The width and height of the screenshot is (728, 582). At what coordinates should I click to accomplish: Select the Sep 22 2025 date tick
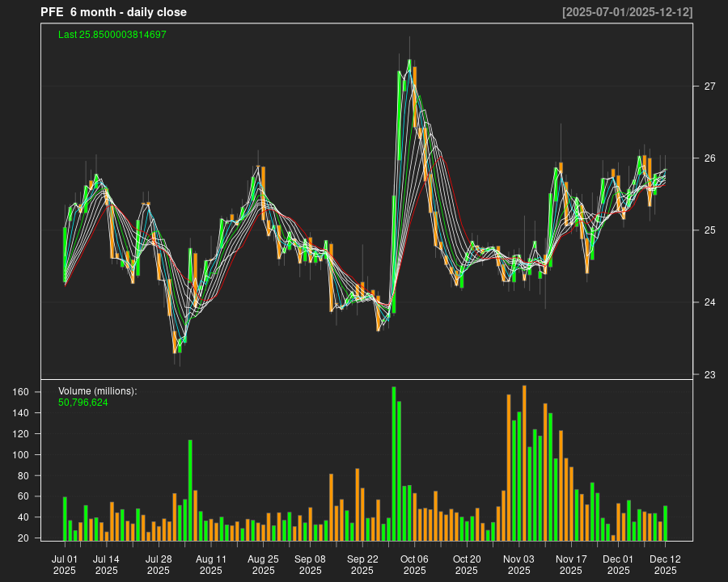[362, 563]
